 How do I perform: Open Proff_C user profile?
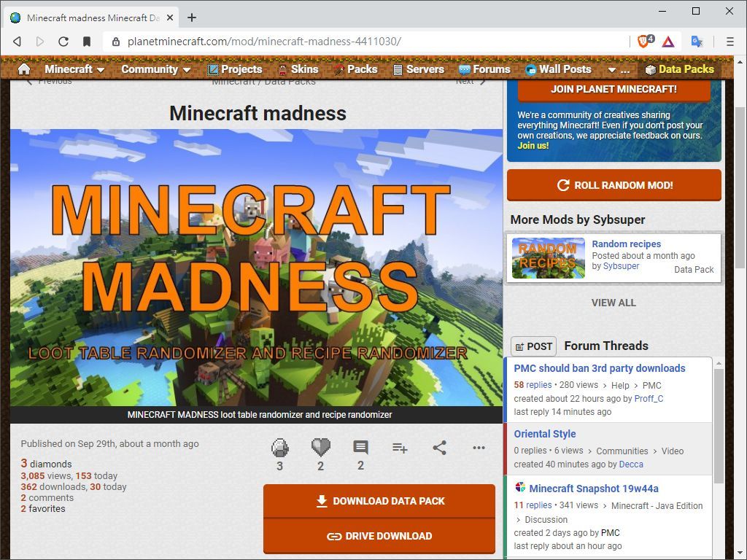point(649,399)
